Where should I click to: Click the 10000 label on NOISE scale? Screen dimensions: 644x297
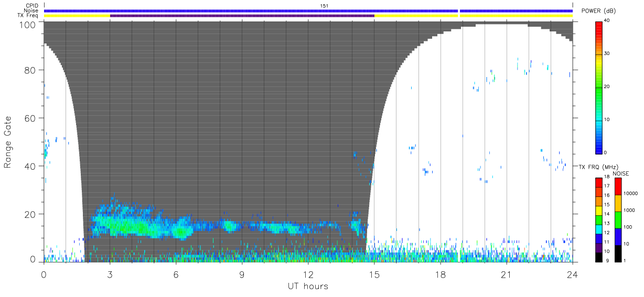(x=630, y=193)
